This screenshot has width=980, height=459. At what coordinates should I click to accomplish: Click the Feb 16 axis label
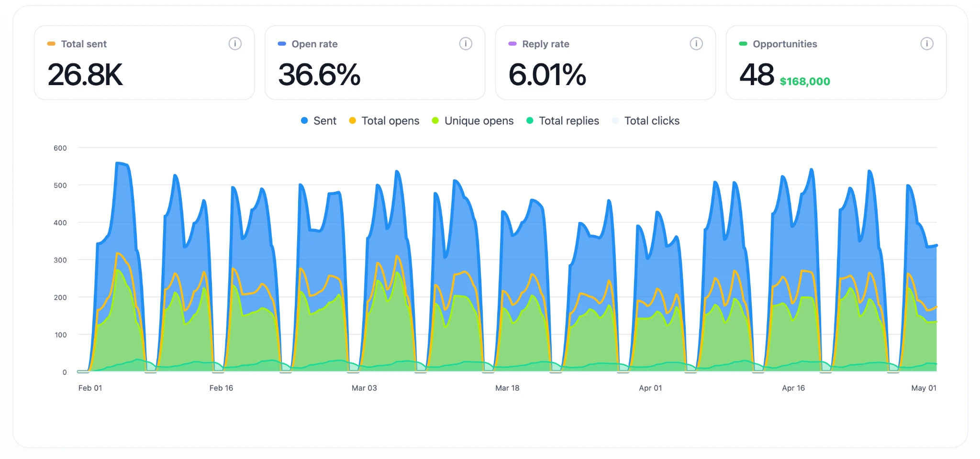[x=221, y=388]
